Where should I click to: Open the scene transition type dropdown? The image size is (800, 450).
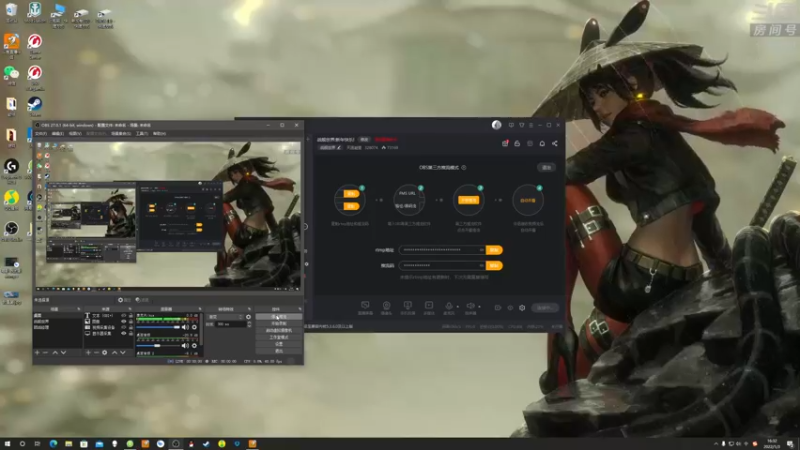[x=226, y=317]
